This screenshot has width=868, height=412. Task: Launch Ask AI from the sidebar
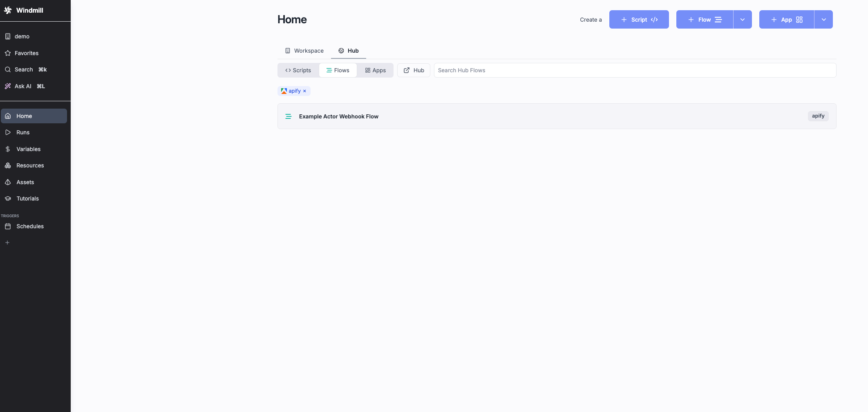(x=23, y=86)
